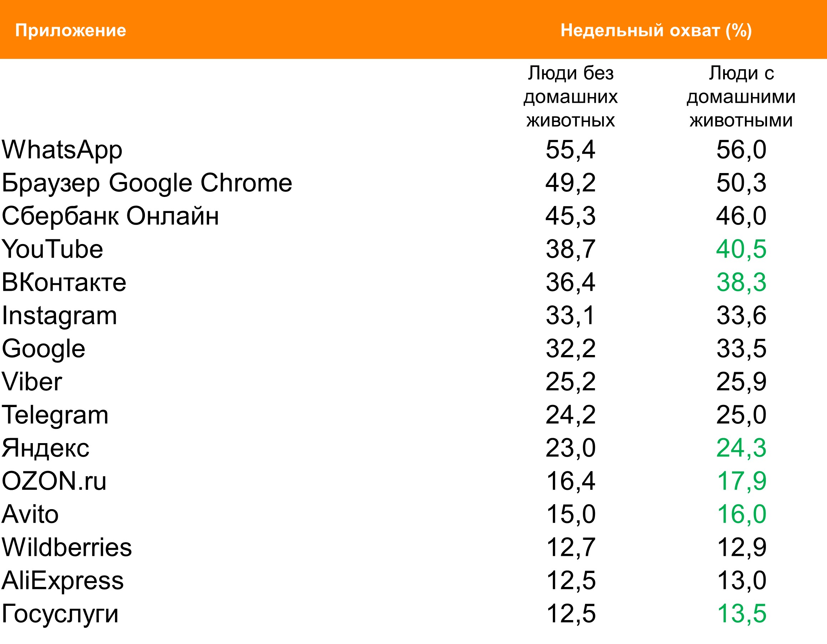Select the AliExpress 13,0 value
Screen dimensions: 827x644
[x=741, y=581]
